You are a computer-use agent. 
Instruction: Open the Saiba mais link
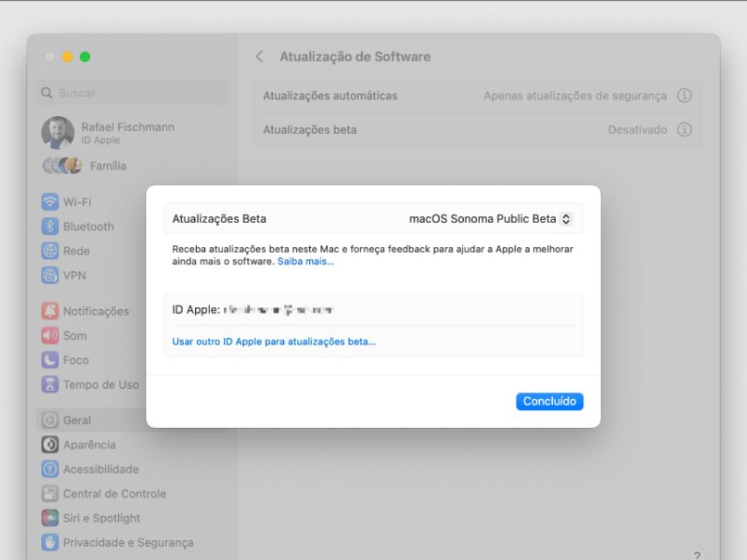(x=306, y=262)
